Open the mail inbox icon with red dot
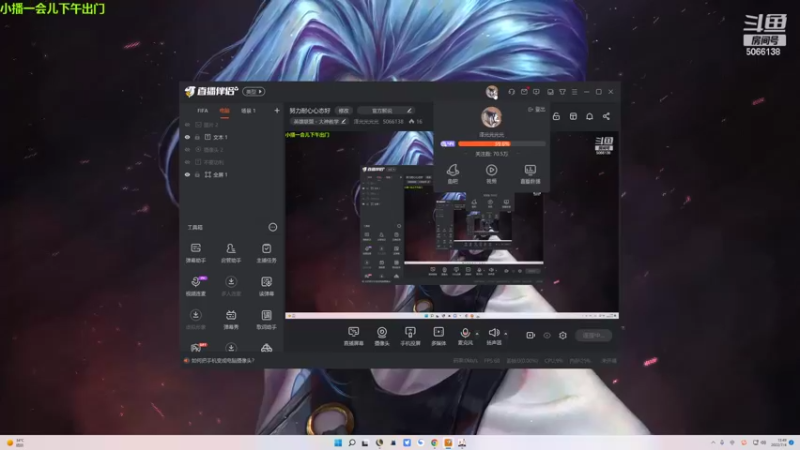800x450 pixels. coord(524,92)
